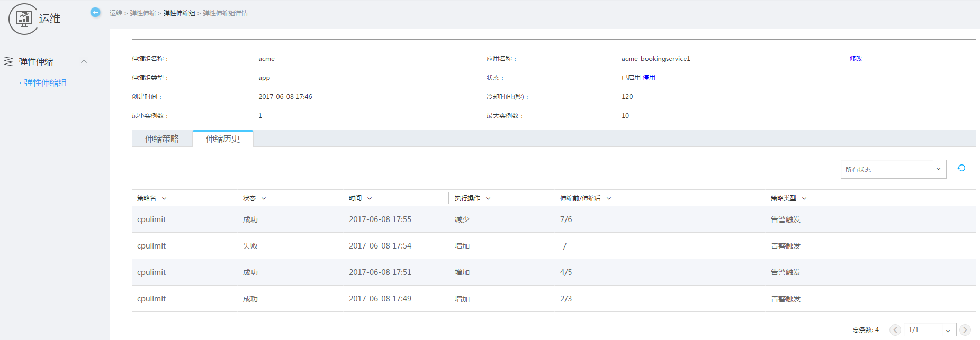Click the 弹性伸缩 menu icon in sidebar
Image resolution: width=980 pixels, height=340 pixels.
coord(8,61)
